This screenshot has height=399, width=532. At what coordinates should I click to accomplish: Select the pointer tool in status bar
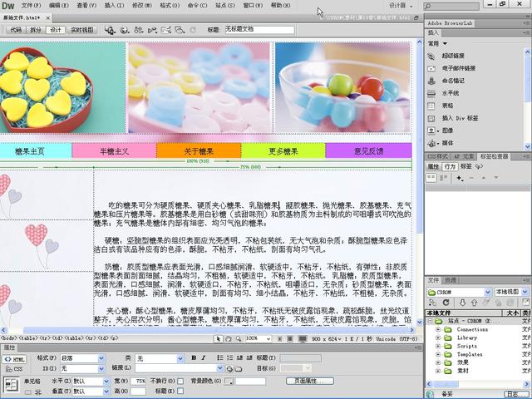(218, 338)
